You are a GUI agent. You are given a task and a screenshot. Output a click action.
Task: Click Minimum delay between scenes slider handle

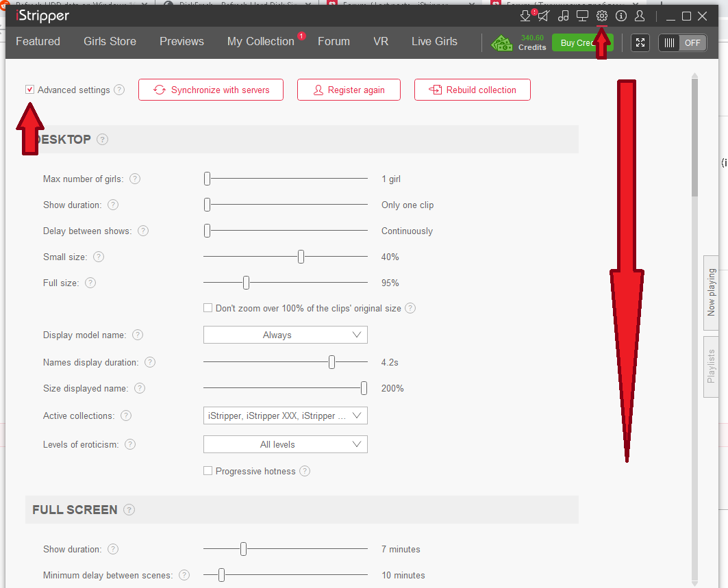pyautogui.click(x=221, y=575)
